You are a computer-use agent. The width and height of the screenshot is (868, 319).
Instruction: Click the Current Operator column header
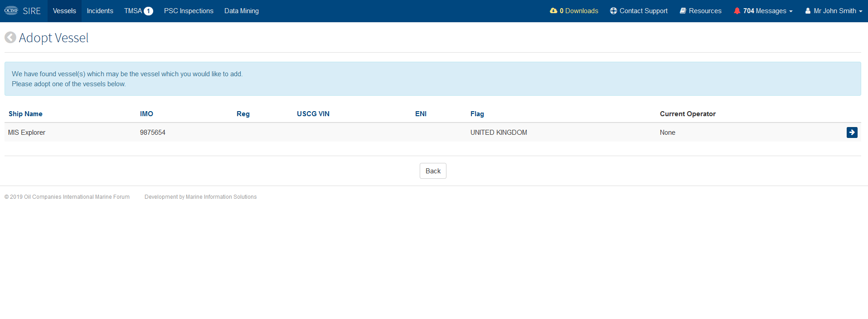(688, 114)
